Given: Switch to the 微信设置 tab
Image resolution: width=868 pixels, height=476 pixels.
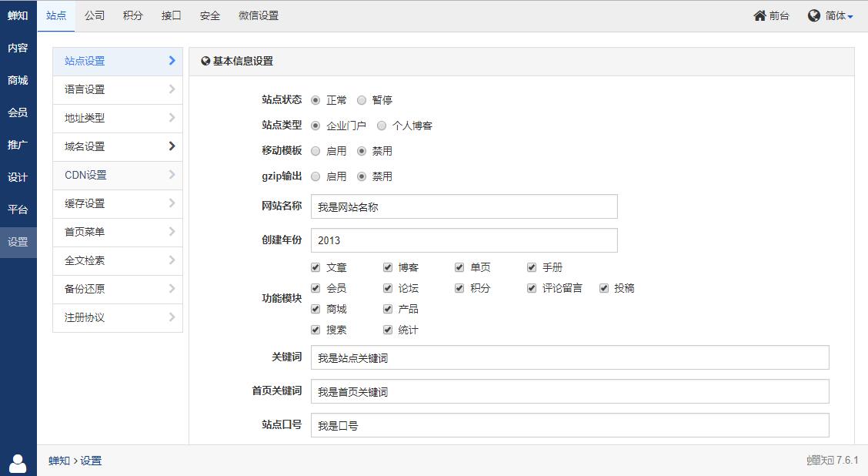Looking at the screenshot, I should coord(259,15).
